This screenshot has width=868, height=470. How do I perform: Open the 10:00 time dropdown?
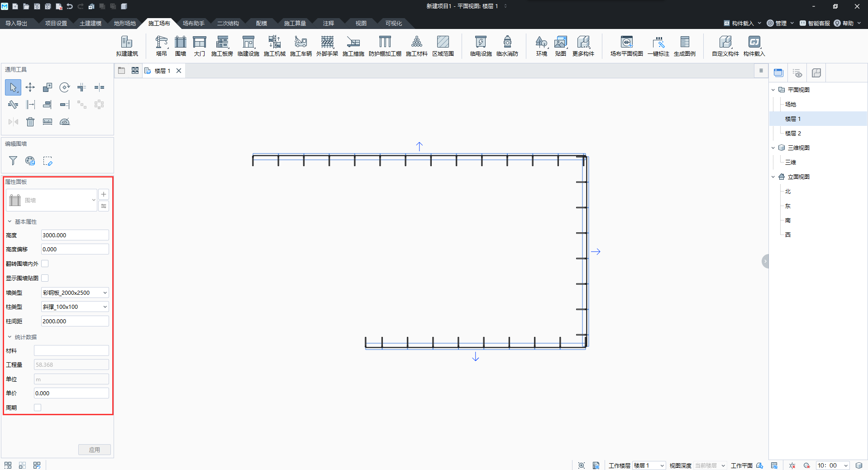pyautogui.click(x=833, y=465)
